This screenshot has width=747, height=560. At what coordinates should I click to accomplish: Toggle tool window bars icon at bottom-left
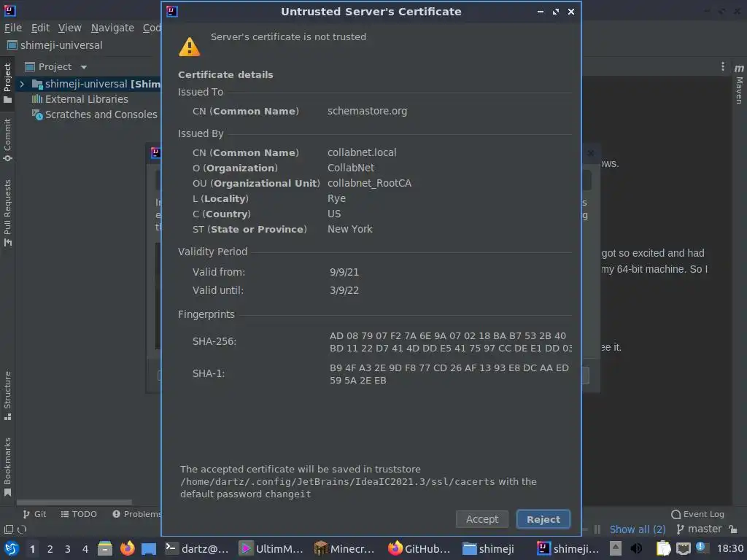[9, 529]
